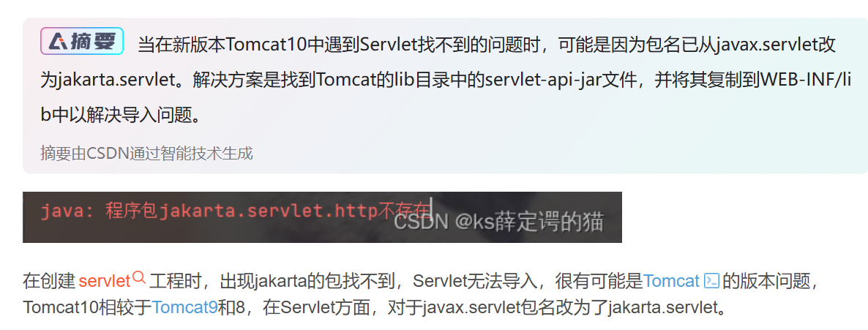
Task: Click the 摘要 AI summary badge
Action: 82,41
